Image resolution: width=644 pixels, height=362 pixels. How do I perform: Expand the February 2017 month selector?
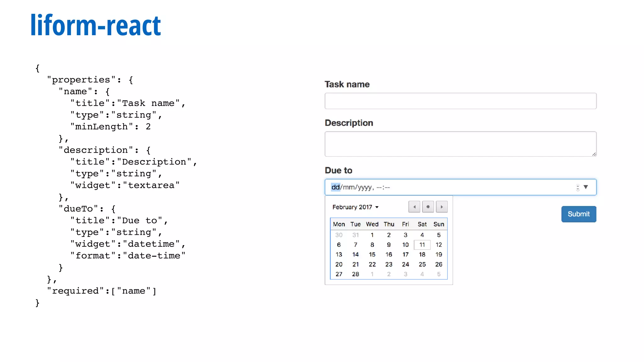[x=355, y=207]
